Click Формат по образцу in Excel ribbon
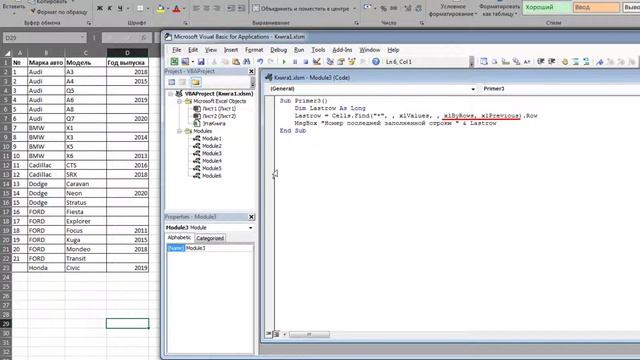This screenshot has width=640, height=360. (x=59, y=12)
